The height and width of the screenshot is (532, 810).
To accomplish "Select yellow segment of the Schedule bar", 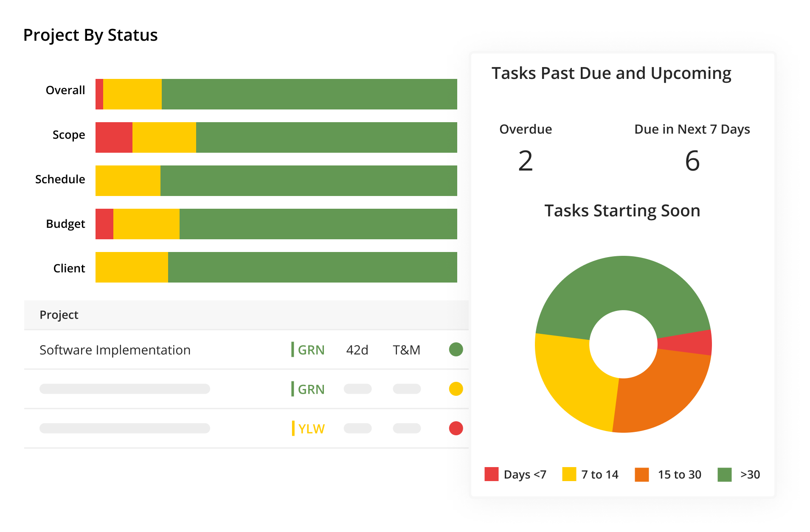I will (128, 181).
